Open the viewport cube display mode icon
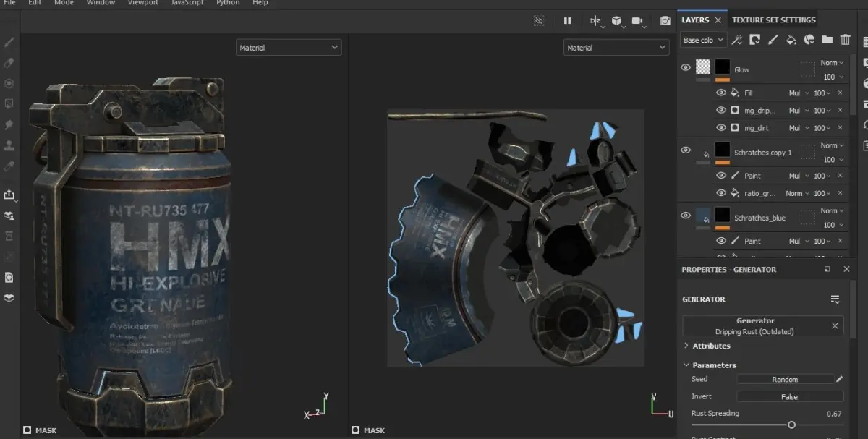The height and width of the screenshot is (439, 868). coord(618,21)
